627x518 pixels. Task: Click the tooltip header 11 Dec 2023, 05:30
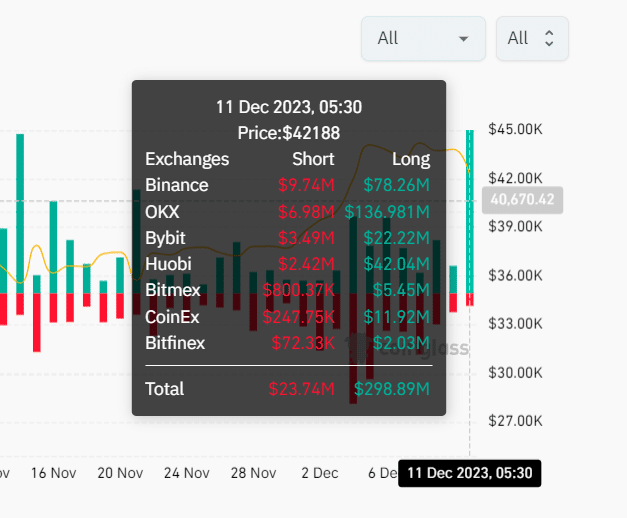pos(289,107)
